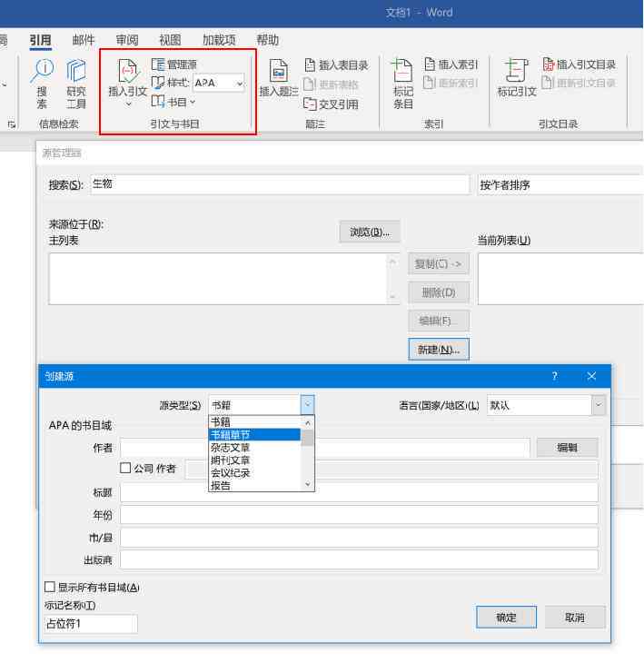Expand the 书目 dropdown arrow
Screen dimensions: 644x663
(x=193, y=102)
